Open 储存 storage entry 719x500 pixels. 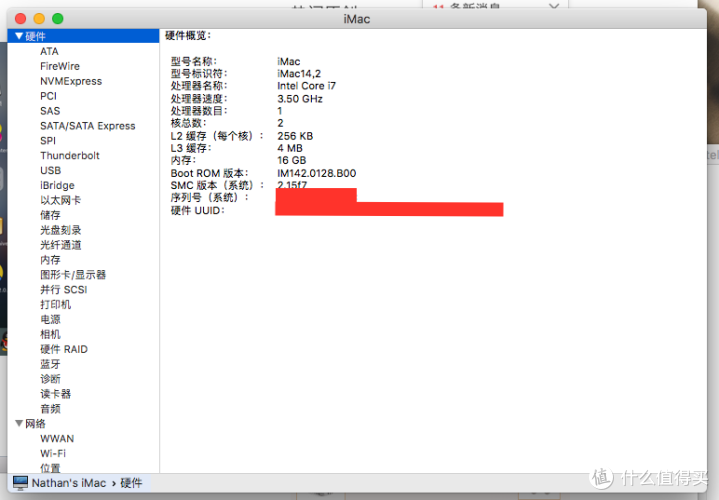coord(50,215)
